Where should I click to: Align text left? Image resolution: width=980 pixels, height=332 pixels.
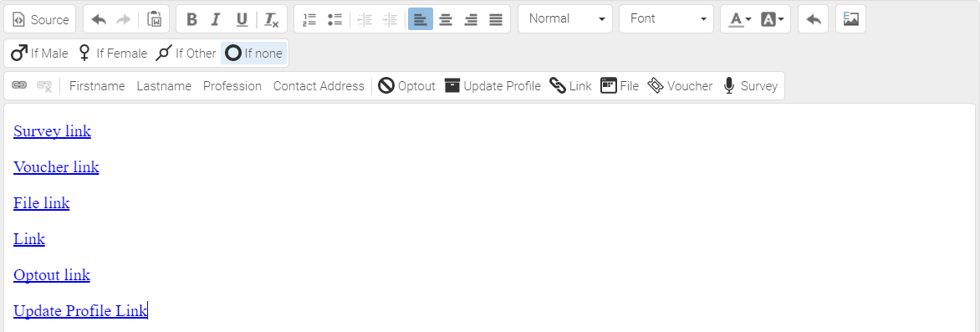tap(421, 19)
